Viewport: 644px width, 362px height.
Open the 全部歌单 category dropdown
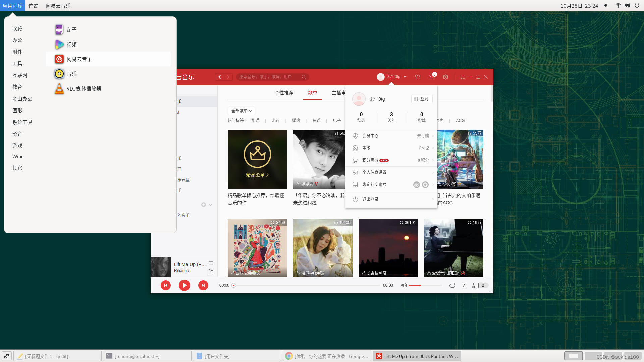pyautogui.click(x=241, y=111)
